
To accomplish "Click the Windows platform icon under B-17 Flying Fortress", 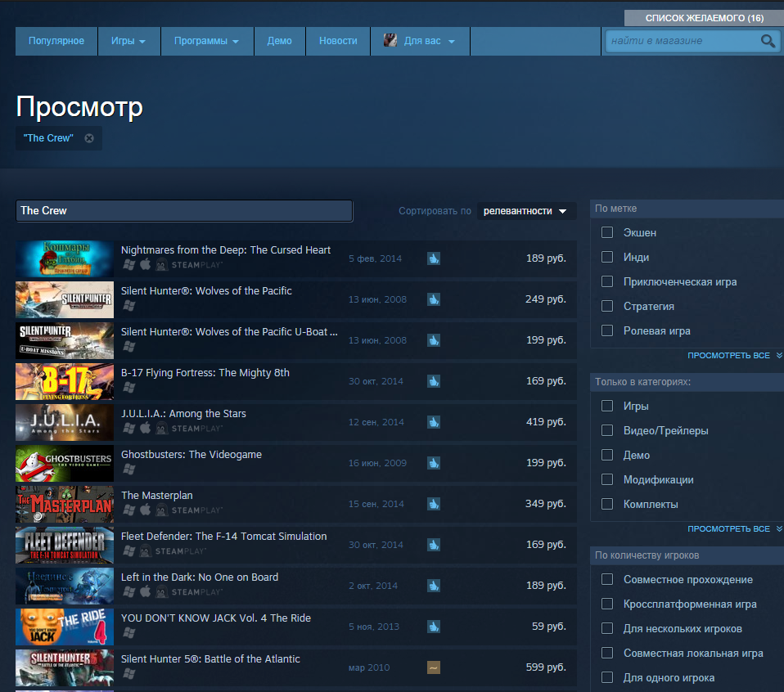I will click(x=129, y=387).
